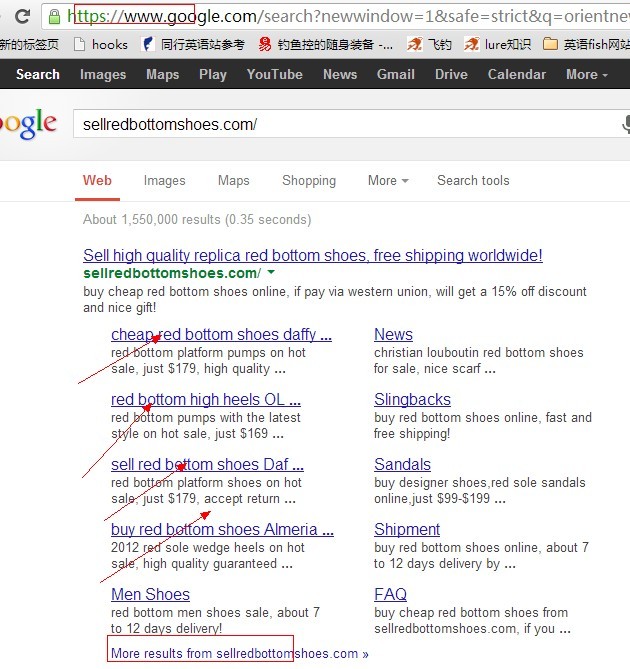Open the 英语fish网站 bookmark folder

(x=586, y=44)
